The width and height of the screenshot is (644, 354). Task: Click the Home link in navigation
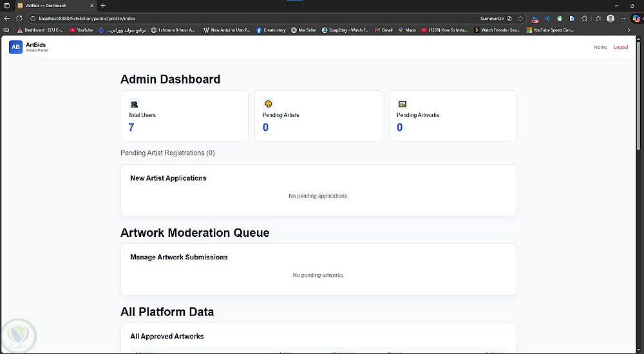point(600,47)
